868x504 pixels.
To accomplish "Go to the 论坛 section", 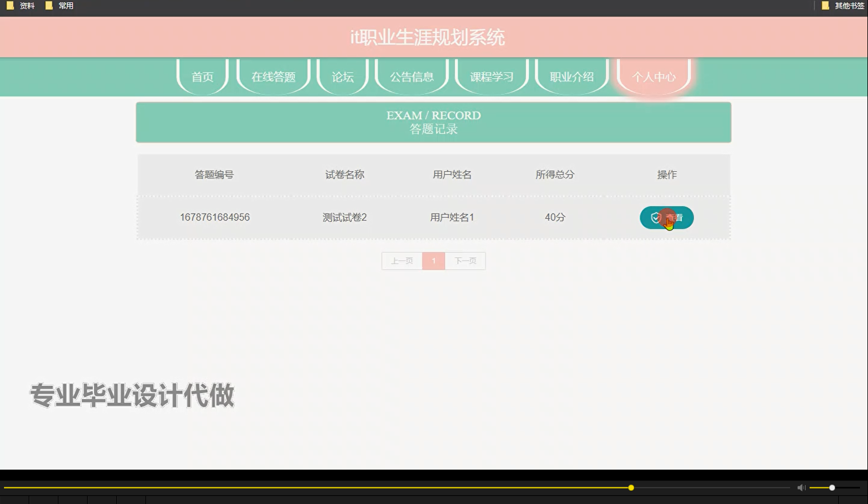I will pos(342,76).
